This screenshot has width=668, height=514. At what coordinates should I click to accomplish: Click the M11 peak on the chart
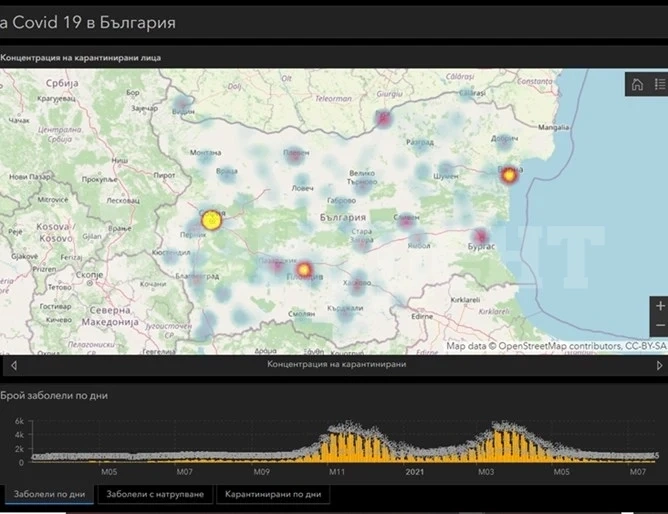(347, 442)
